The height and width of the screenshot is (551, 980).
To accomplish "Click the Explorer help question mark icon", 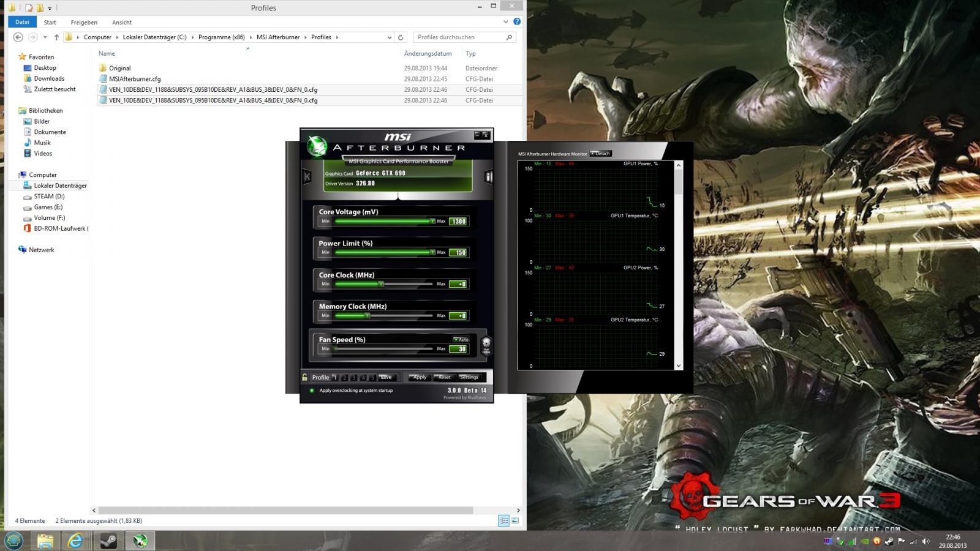I will (x=517, y=21).
